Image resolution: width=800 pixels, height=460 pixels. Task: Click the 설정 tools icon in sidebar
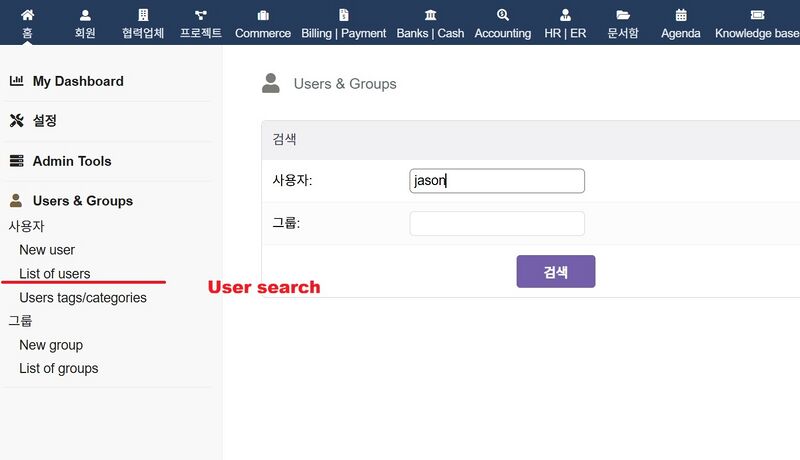click(x=17, y=120)
